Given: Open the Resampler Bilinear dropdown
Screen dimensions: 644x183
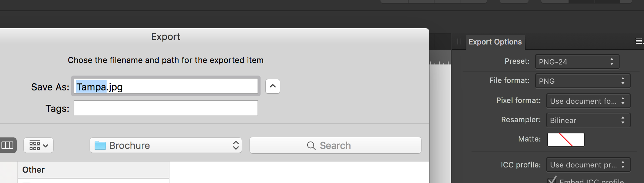Looking at the screenshot, I should tap(588, 120).
